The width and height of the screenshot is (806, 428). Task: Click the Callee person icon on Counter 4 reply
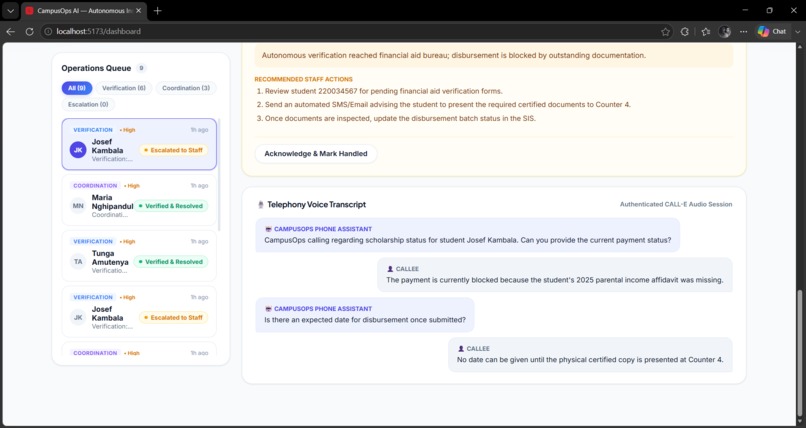coord(461,348)
